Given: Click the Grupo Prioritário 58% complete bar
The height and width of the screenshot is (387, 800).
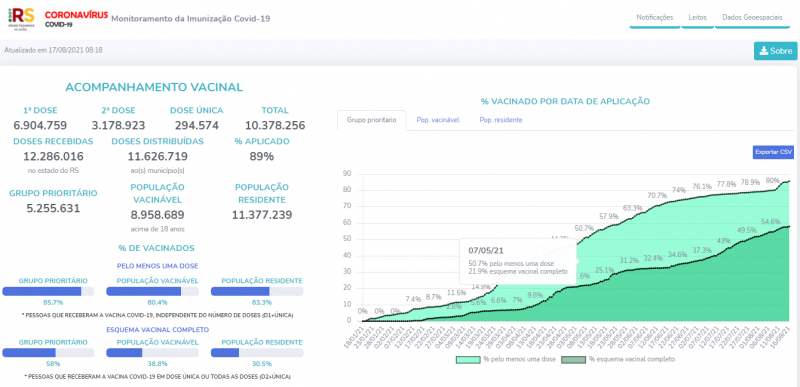Looking at the screenshot, I should (x=48, y=353).
